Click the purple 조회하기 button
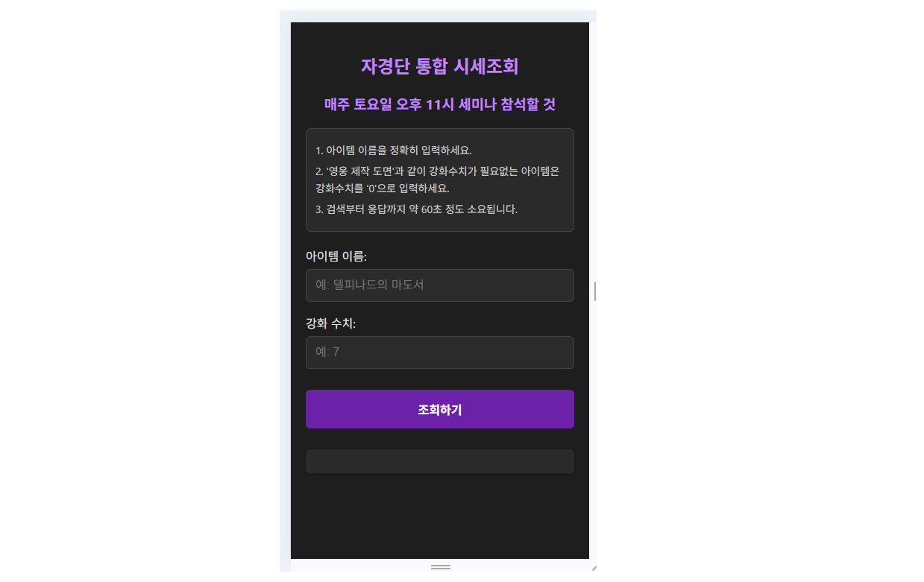The height and width of the screenshot is (582, 924). (440, 409)
